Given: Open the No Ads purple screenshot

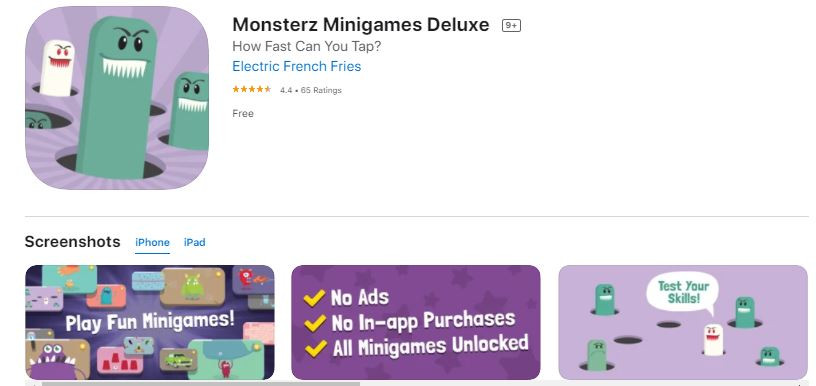Looking at the screenshot, I should tap(416, 323).
